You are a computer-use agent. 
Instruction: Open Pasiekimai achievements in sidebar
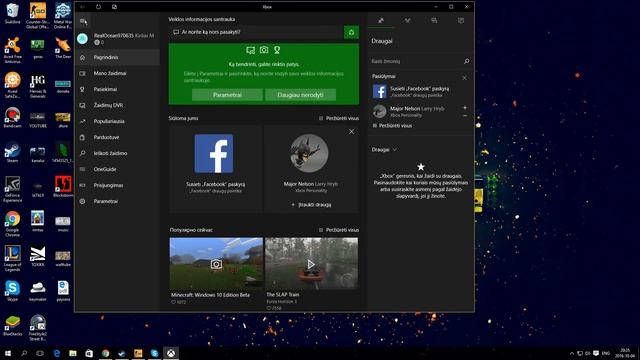(117, 89)
